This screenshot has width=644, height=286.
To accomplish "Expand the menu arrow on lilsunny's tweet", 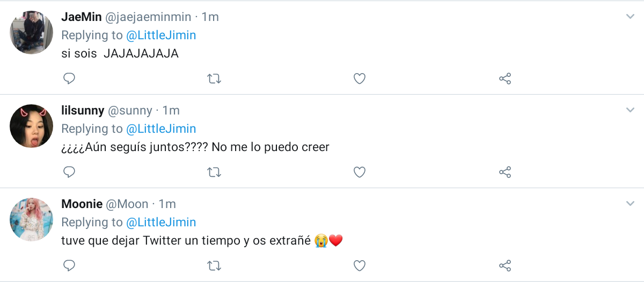I will coord(631,110).
